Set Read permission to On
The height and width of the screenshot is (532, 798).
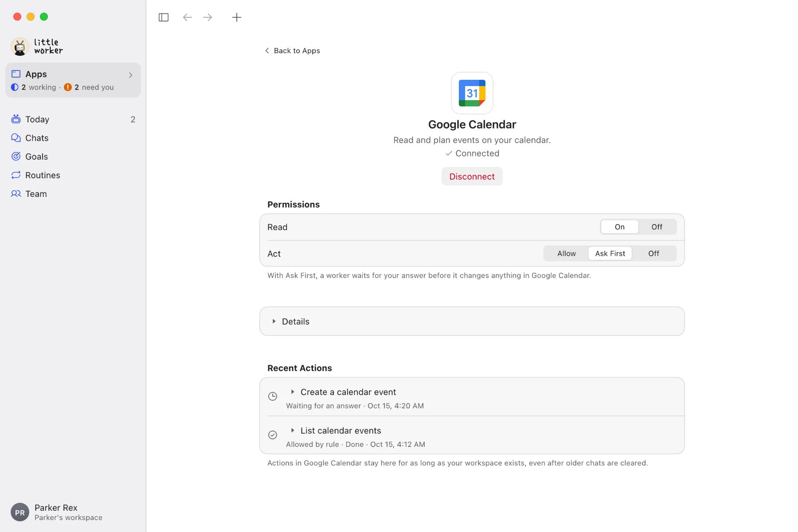point(619,227)
